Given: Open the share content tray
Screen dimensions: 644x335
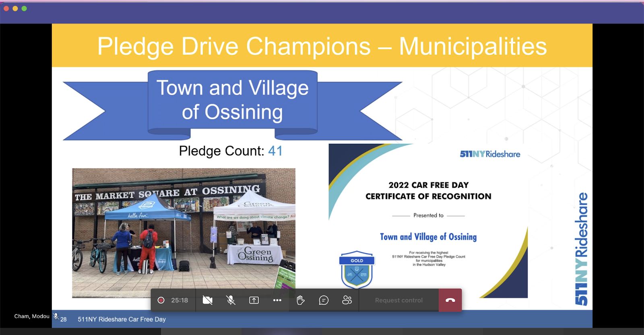Looking at the screenshot, I should 254,300.
